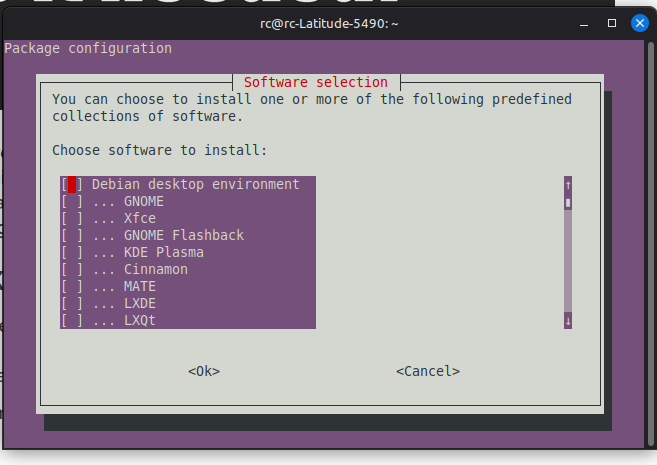657x465 pixels.
Task: Tick the KDE Plasma checkbox
Action: click(x=72, y=253)
